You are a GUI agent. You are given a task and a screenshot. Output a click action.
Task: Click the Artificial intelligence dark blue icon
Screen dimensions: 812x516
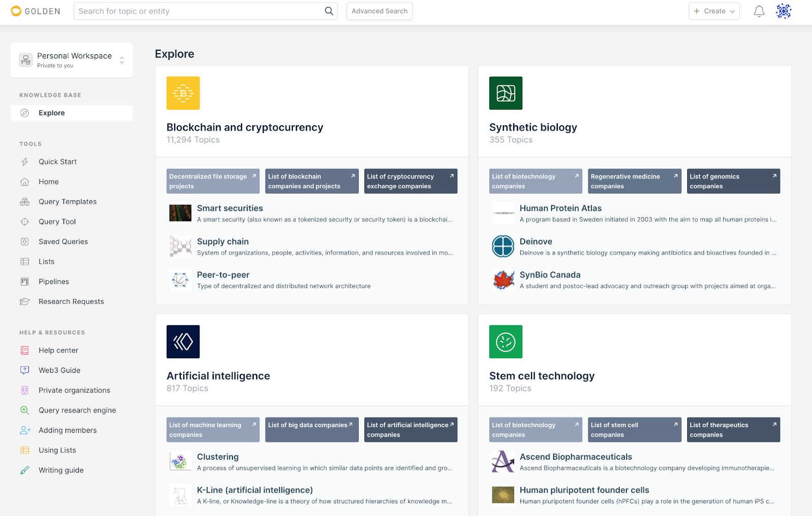(x=183, y=342)
